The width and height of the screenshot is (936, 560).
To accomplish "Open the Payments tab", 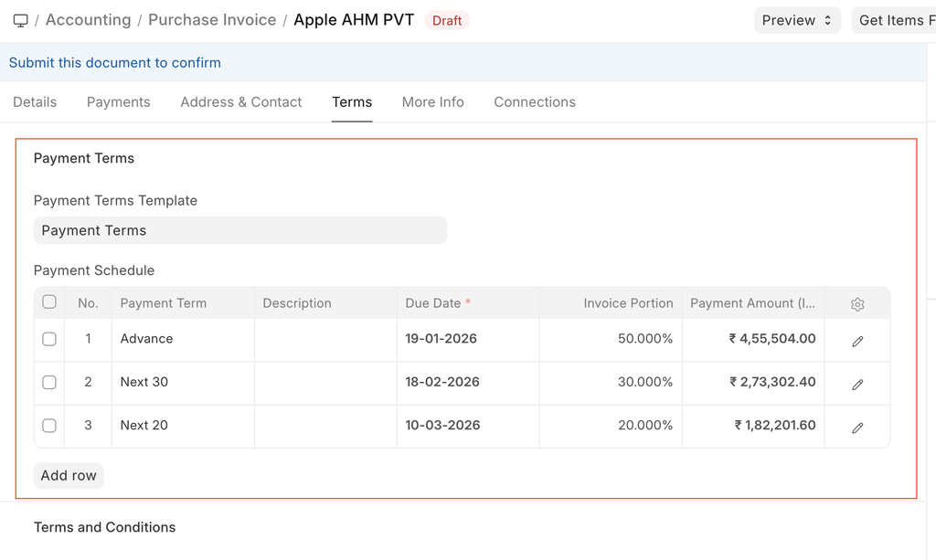I will click(x=118, y=102).
